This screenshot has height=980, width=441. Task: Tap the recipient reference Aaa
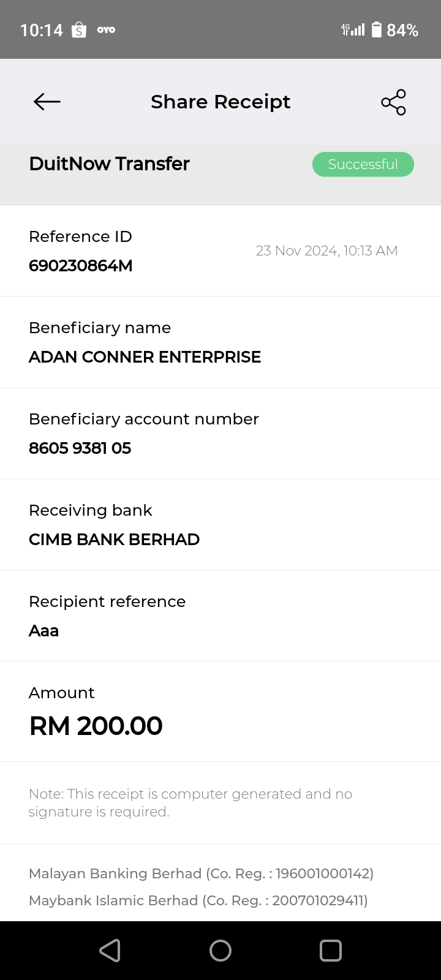[44, 631]
